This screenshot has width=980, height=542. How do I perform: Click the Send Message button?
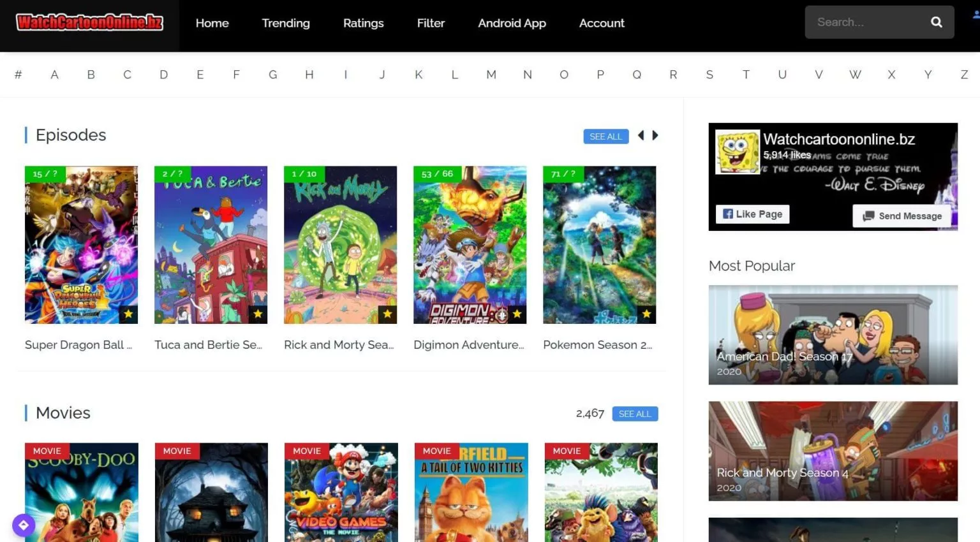click(902, 216)
